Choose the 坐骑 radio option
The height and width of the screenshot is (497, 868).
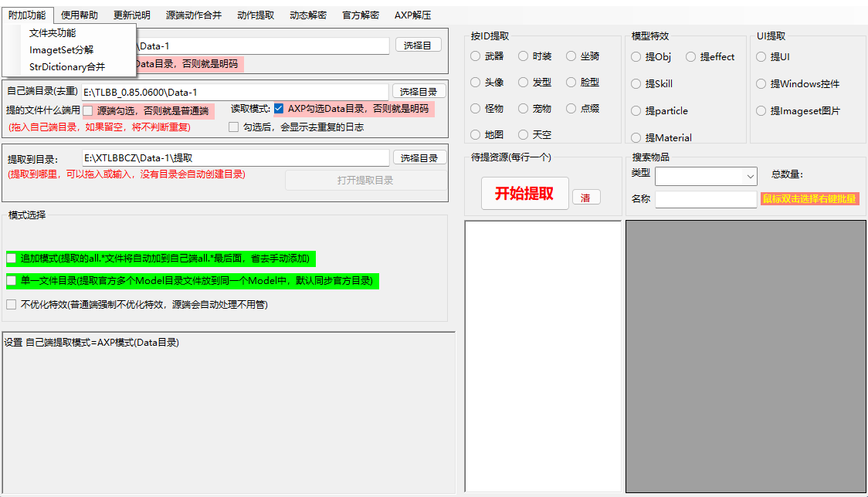point(571,56)
